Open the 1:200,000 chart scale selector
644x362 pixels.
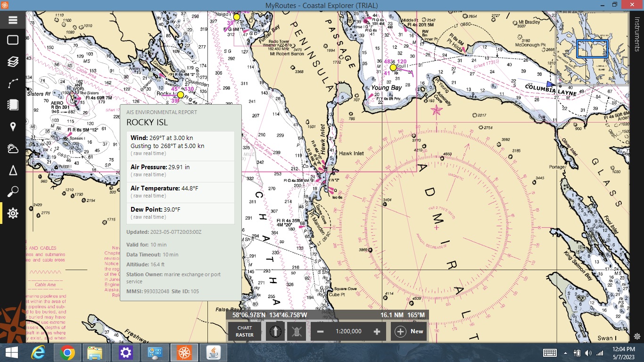point(348,331)
